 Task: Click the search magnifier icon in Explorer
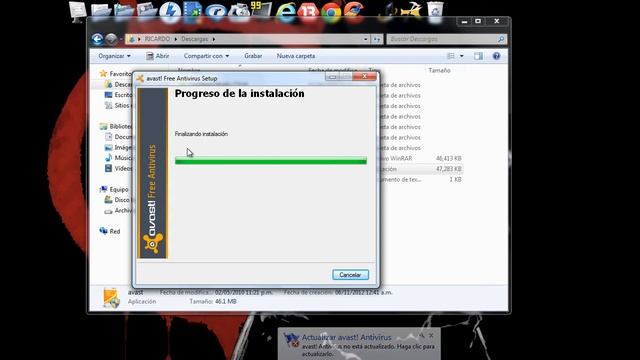(501, 39)
